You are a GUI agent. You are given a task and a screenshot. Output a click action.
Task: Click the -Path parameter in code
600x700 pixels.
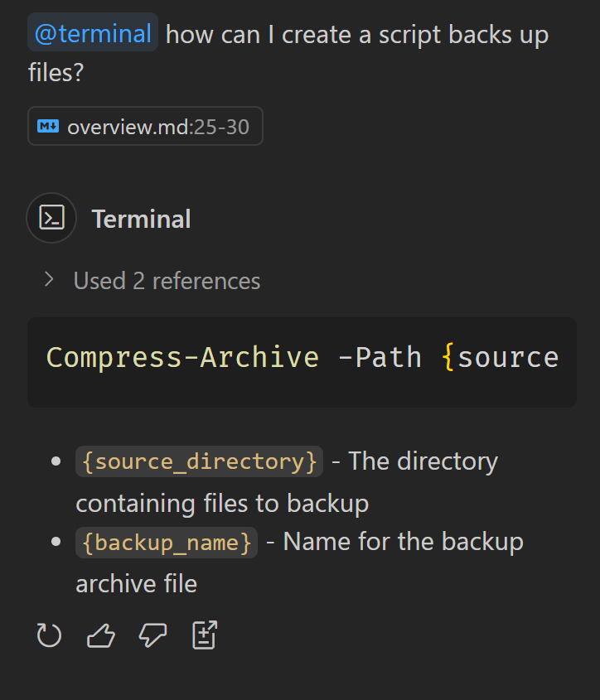click(x=380, y=357)
